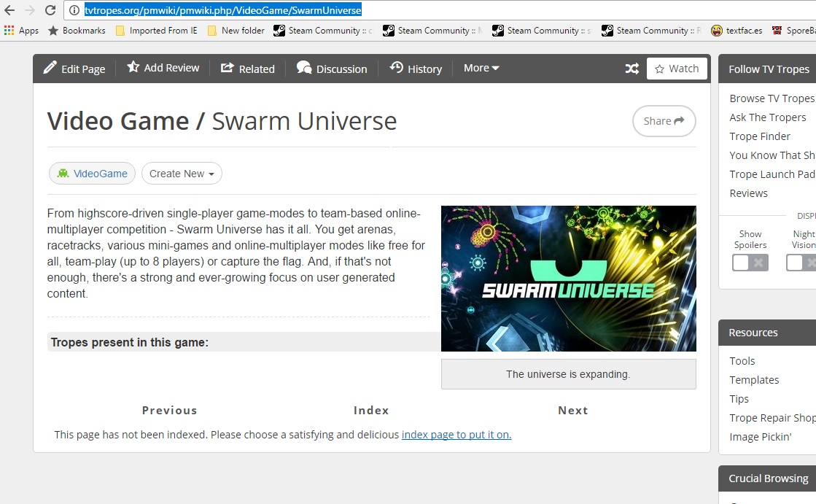This screenshot has width=816, height=504.
Task: Open the VideoGame namespace link
Action: pos(100,174)
